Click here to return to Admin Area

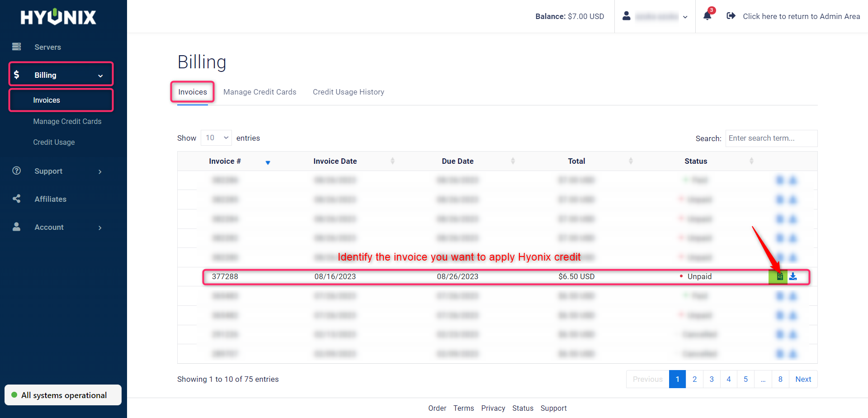coord(801,16)
